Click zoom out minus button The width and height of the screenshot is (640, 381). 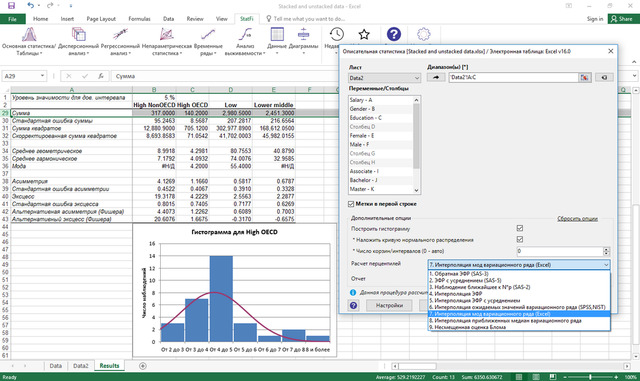pyautogui.click(x=565, y=377)
